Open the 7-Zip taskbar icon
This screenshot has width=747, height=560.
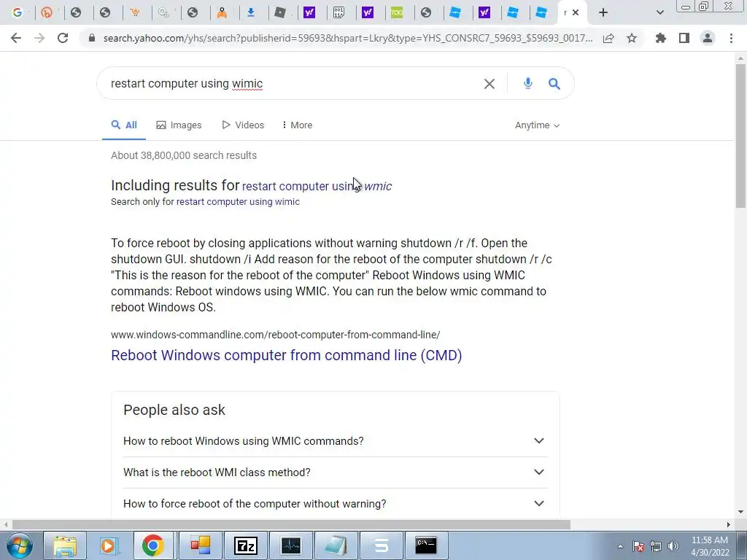(x=246, y=545)
